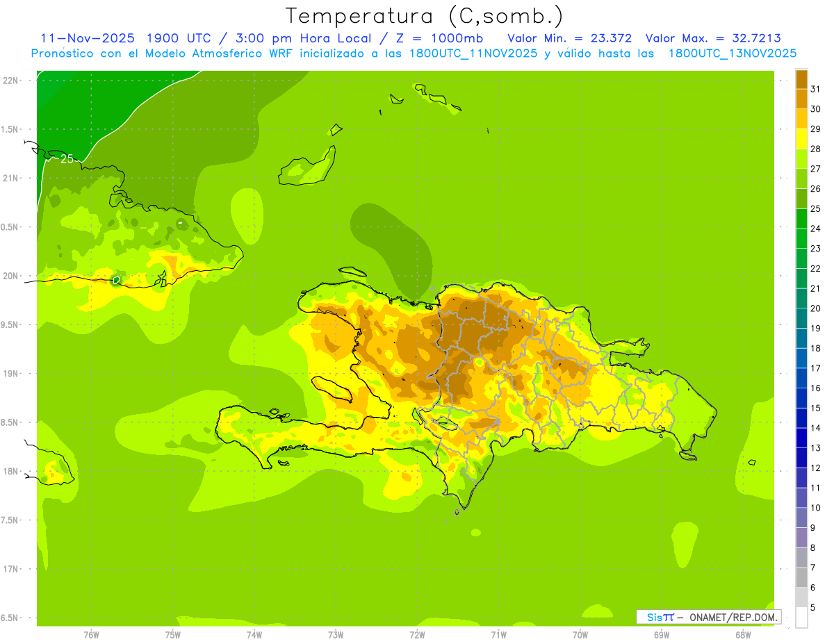Pick the blue swatch between 17 and 18
Screen dimensions: 834x644
point(801,358)
